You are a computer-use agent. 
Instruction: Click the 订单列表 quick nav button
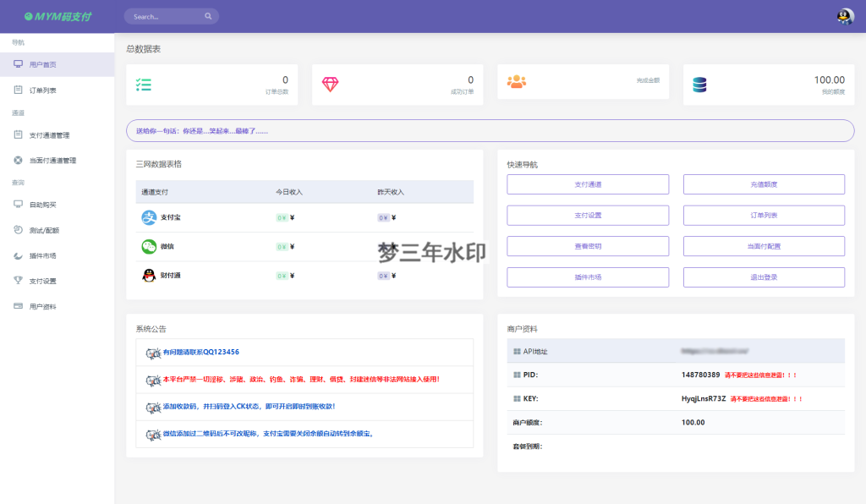click(x=764, y=216)
